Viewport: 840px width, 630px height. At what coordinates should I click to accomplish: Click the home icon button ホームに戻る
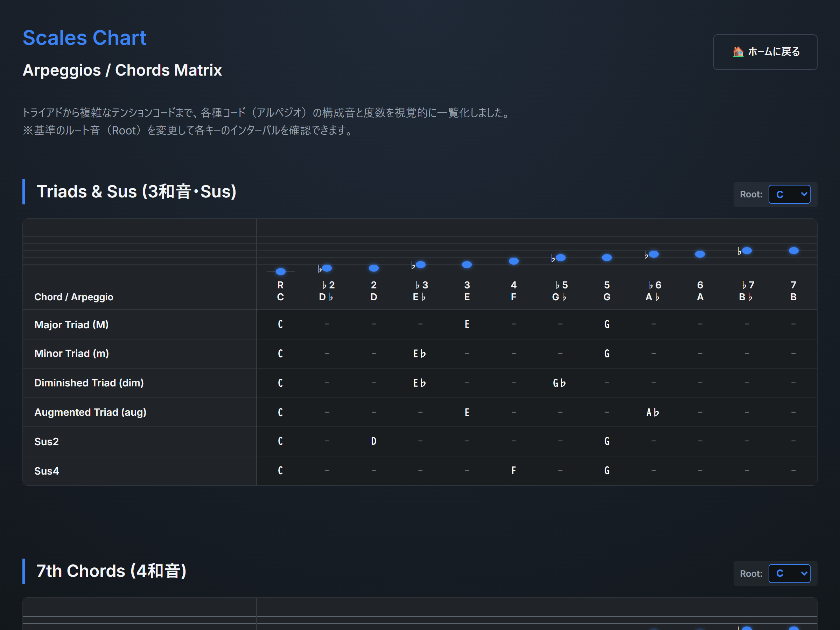[x=765, y=52]
